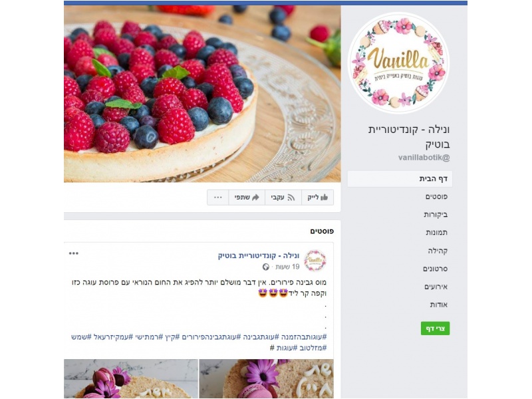Open the Community (קהילה) section
The width and height of the screenshot is (532, 399).
438,251
